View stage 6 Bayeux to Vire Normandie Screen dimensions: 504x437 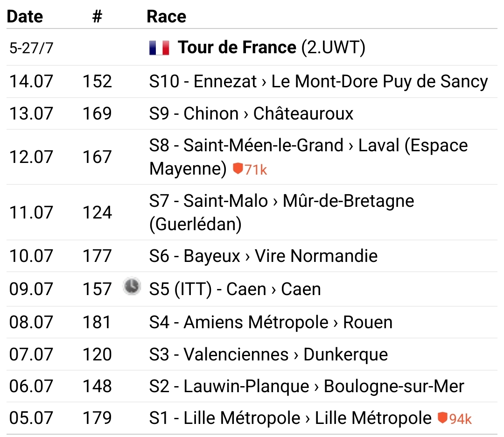[x=263, y=256]
